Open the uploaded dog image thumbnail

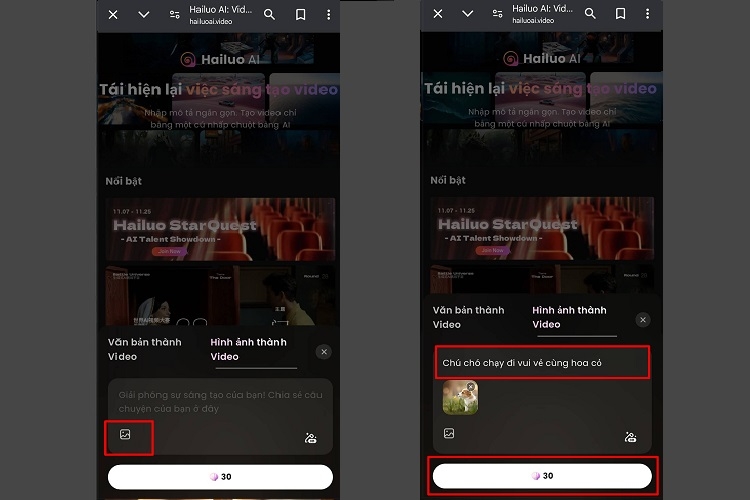[460, 398]
